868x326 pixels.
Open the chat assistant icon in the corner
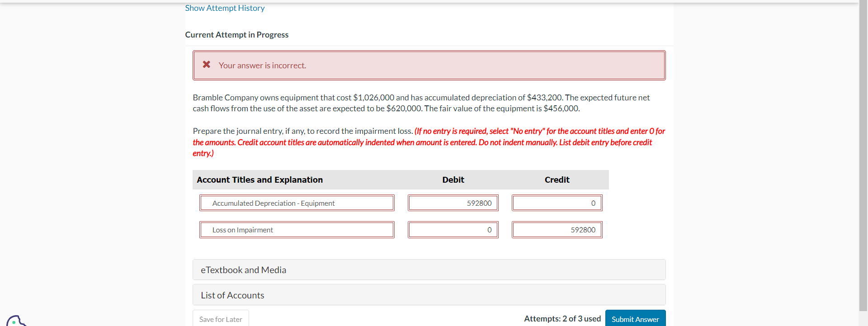[16, 321]
